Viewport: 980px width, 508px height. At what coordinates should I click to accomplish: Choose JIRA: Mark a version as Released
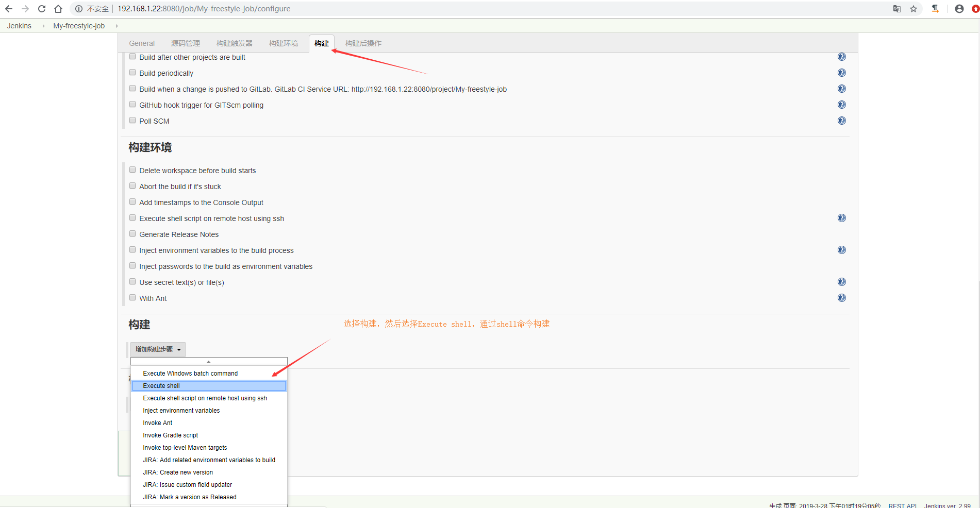209,497
